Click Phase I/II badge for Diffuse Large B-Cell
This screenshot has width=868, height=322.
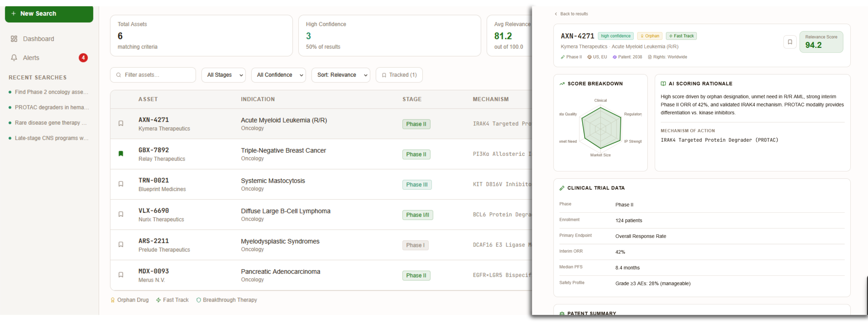coord(418,215)
